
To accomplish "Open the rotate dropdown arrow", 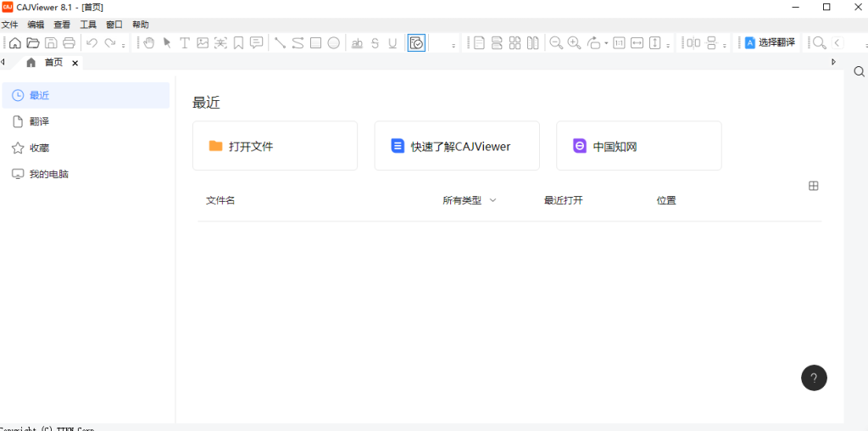I will 606,43.
